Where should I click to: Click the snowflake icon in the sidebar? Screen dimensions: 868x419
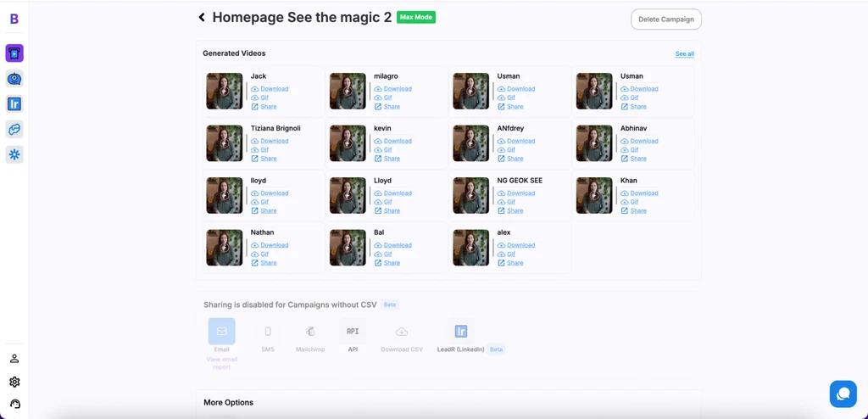click(14, 154)
